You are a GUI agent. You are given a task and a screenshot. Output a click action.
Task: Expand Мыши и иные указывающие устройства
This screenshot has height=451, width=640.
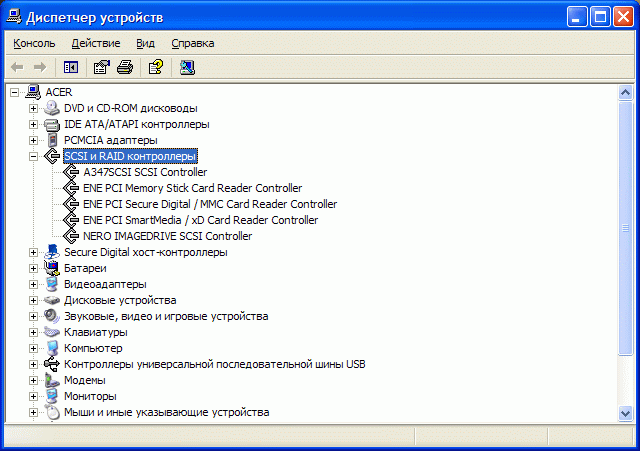point(33,412)
